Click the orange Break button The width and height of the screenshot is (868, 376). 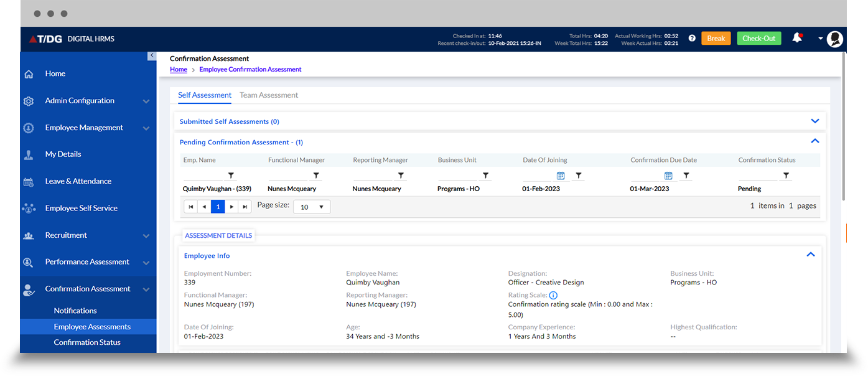[x=716, y=39]
